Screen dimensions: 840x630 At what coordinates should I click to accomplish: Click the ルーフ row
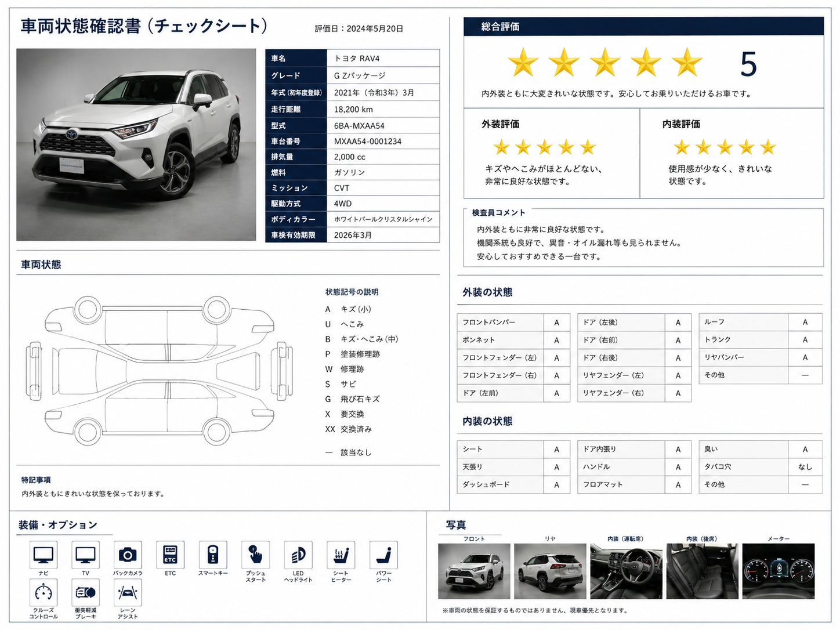pos(761,322)
